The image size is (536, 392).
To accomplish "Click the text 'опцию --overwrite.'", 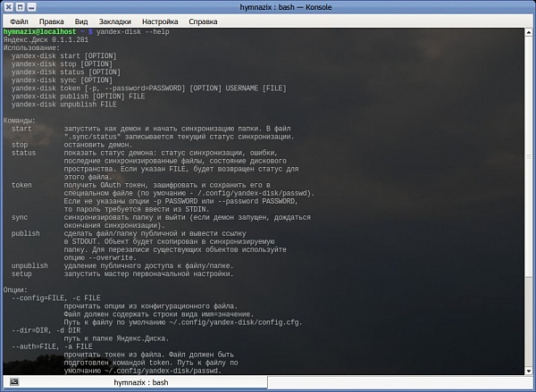I will (100, 258).
